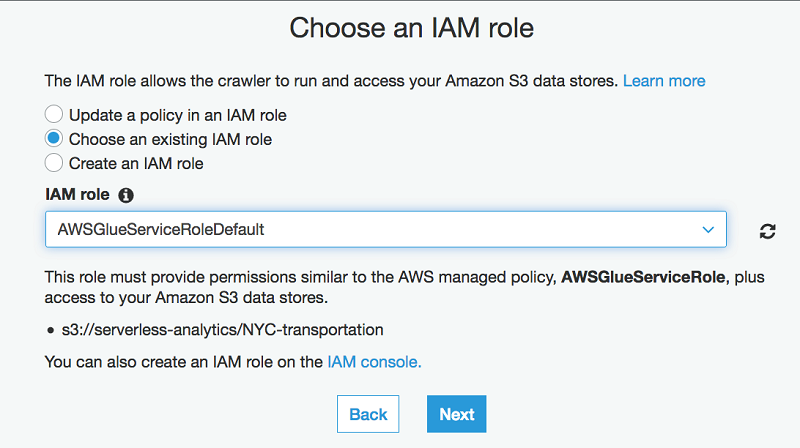
Task: Refresh the IAM role list
Action: [x=767, y=231]
